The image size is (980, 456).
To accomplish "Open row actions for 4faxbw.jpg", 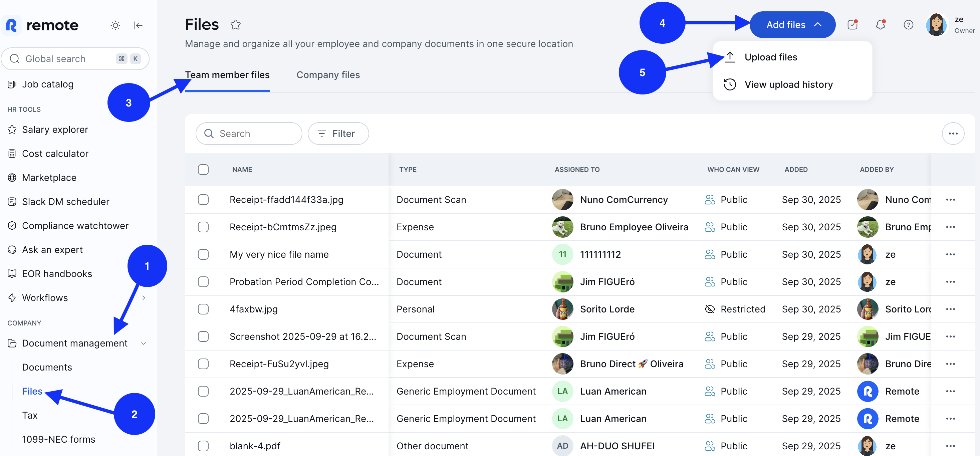I will pyautogui.click(x=950, y=309).
